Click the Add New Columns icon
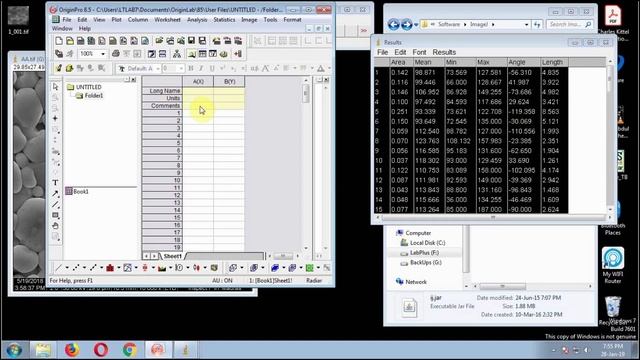This screenshot has height=360, width=640. point(238,53)
